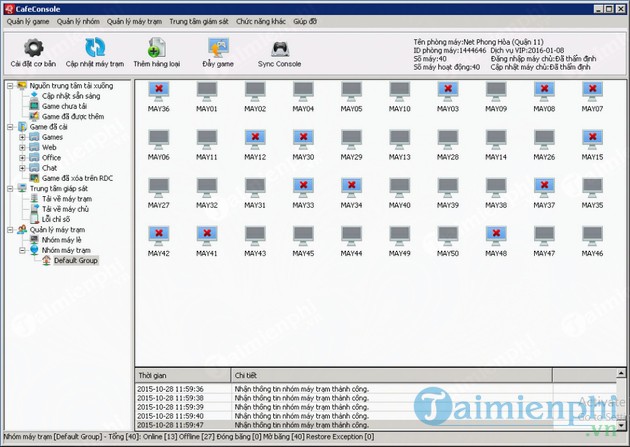
Task: Select Tải về máy chủ item
Action: (x=65, y=209)
